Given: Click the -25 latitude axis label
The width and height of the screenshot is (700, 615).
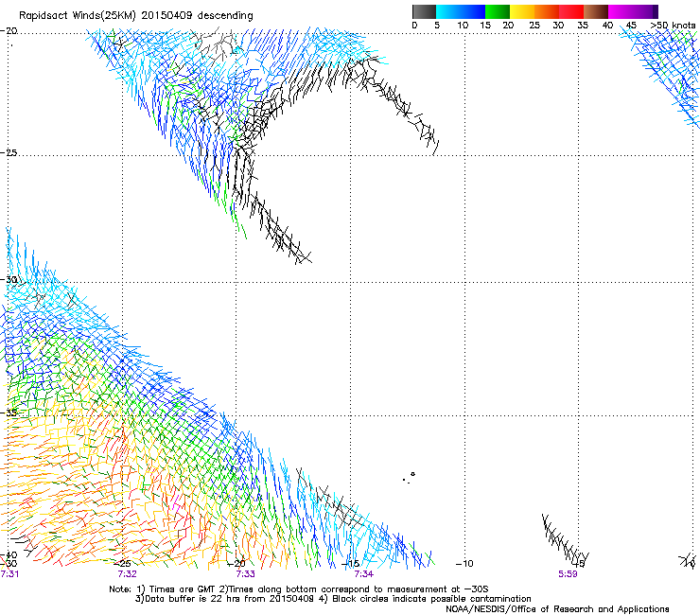Looking at the screenshot, I should pyautogui.click(x=9, y=152).
